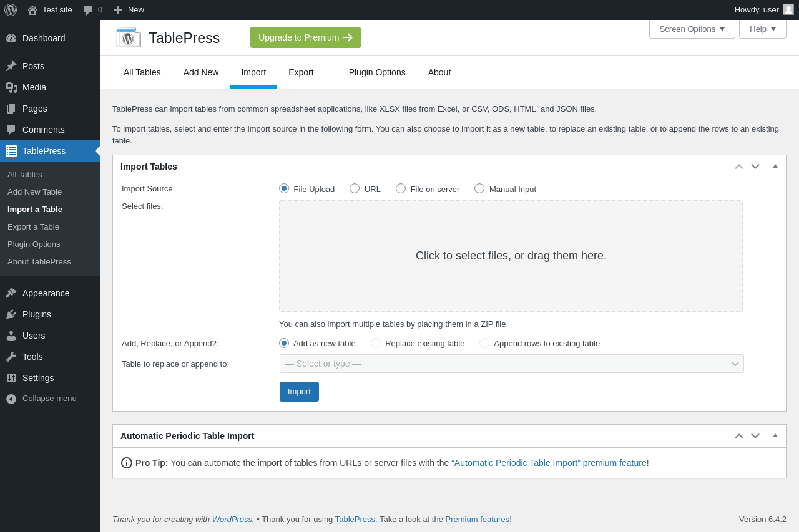The image size is (799, 532).
Task: Expand the Screen Options panel
Action: 692,29
